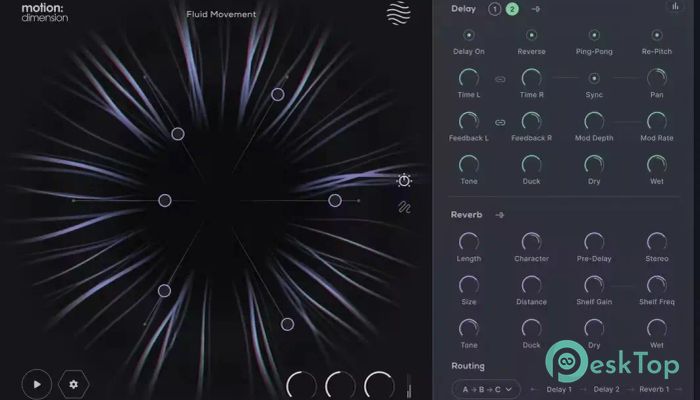Image resolution: width=700 pixels, height=400 pixels.
Task: Select Delay tab 2
Action: tap(512, 9)
